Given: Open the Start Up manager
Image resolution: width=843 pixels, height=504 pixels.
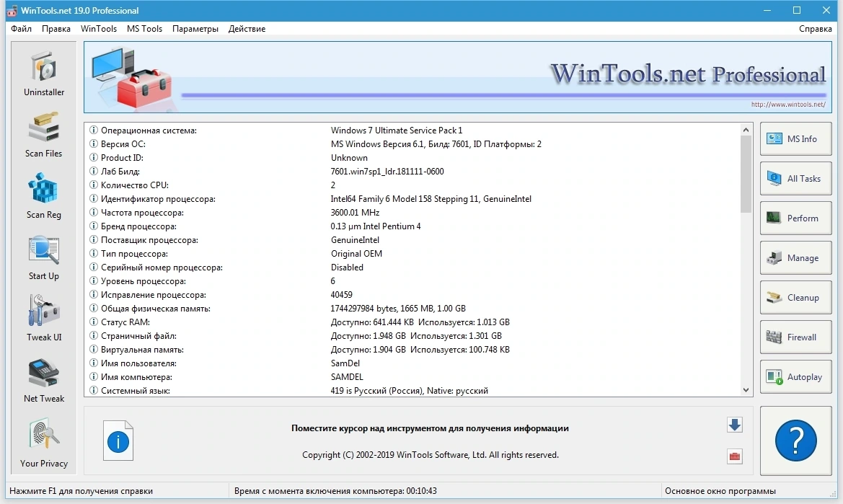Looking at the screenshot, I should tap(43, 258).
